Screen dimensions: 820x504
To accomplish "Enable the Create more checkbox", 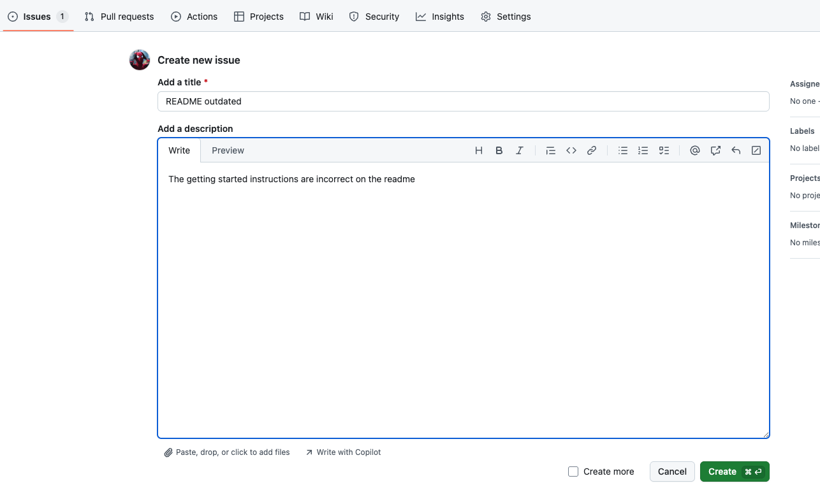I will pyautogui.click(x=573, y=472).
